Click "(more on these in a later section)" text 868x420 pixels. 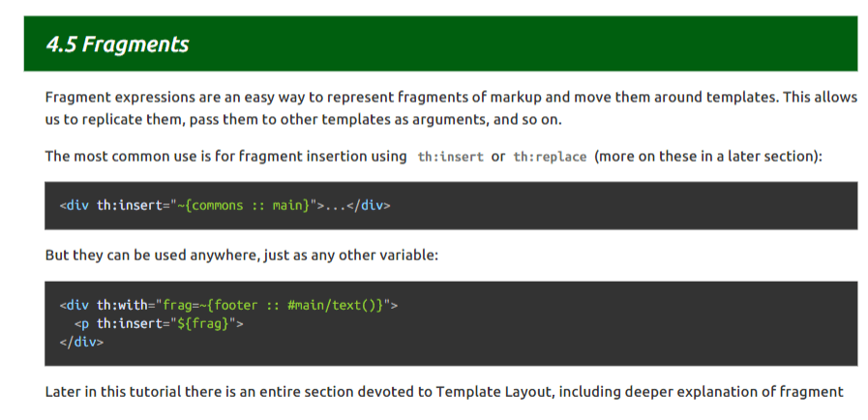click(708, 156)
